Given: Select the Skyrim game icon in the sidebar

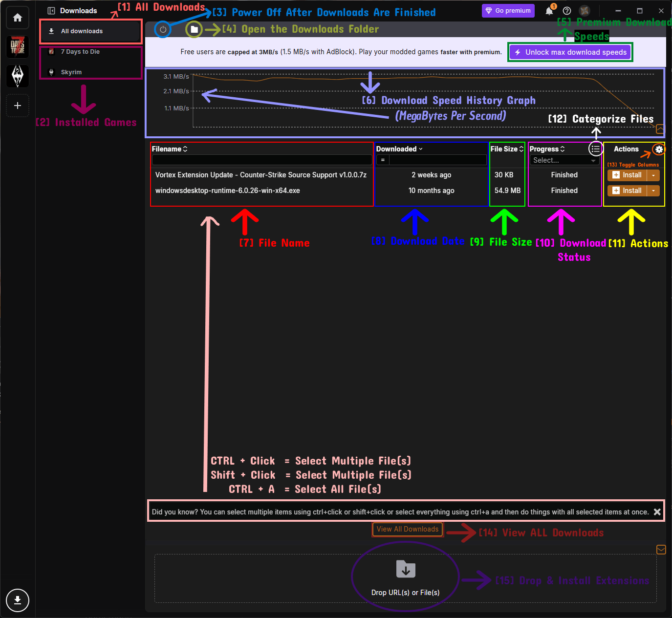Looking at the screenshot, I should pyautogui.click(x=18, y=76).
